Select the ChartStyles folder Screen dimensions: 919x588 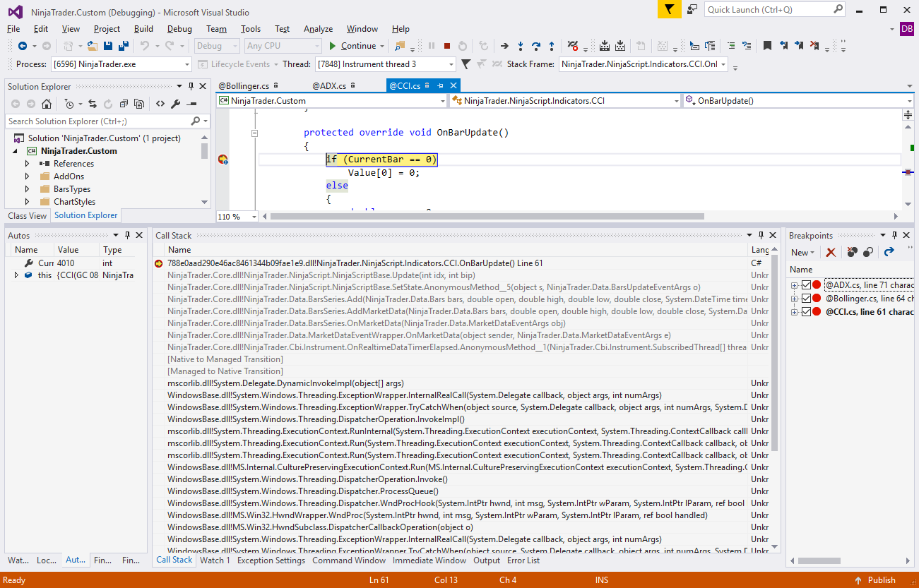click(x=74, y=202)
